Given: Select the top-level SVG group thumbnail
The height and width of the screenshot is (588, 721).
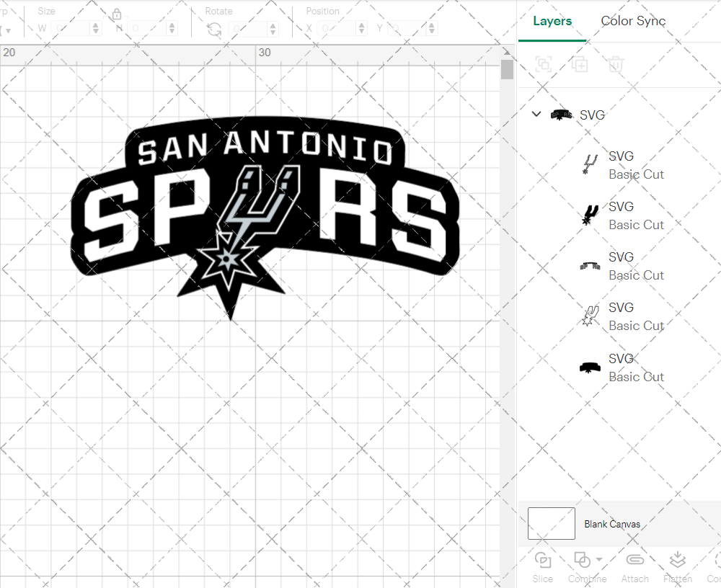Looking at the screenshot, I should (x=562, y=115).
